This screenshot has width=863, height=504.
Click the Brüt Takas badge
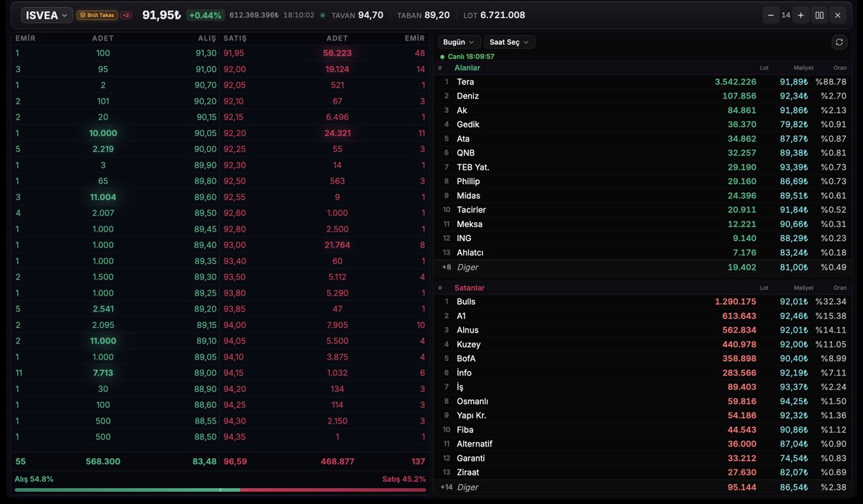coord(97,15)
